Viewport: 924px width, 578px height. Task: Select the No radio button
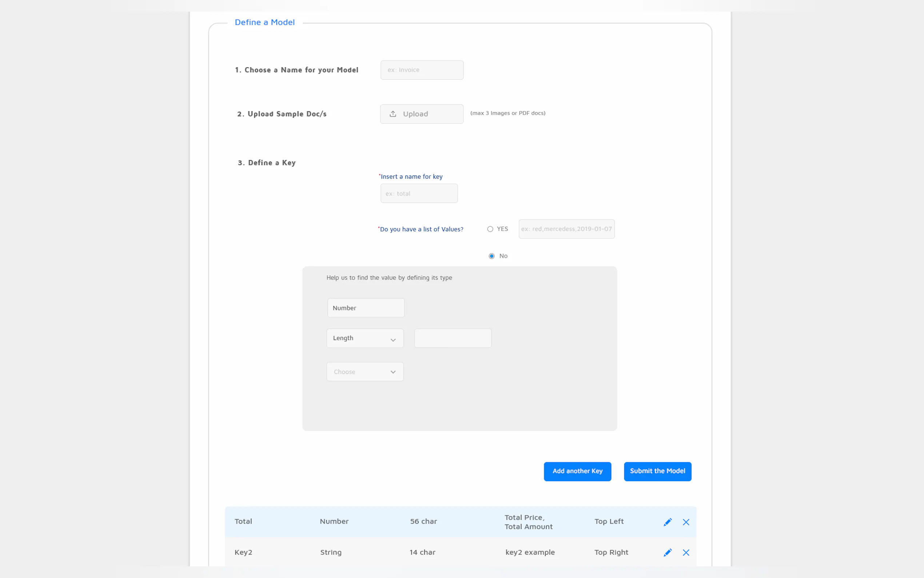pyautogui.click(x=491, y=256)
